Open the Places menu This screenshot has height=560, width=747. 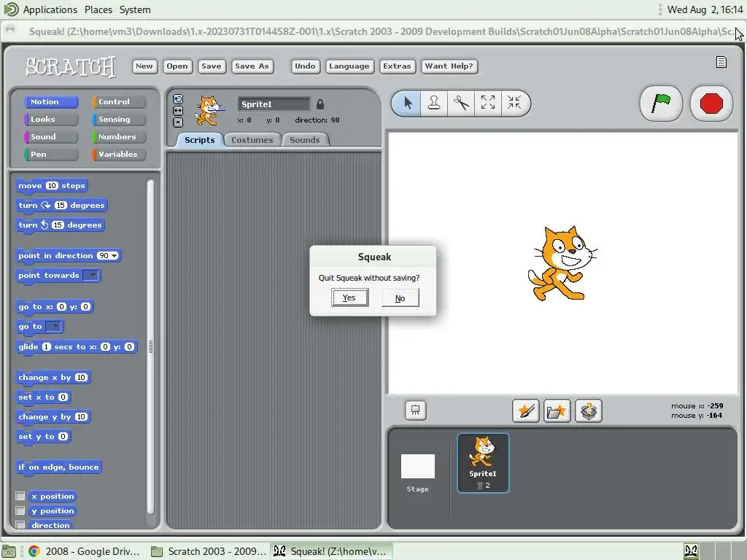click(x=98, y=9)
